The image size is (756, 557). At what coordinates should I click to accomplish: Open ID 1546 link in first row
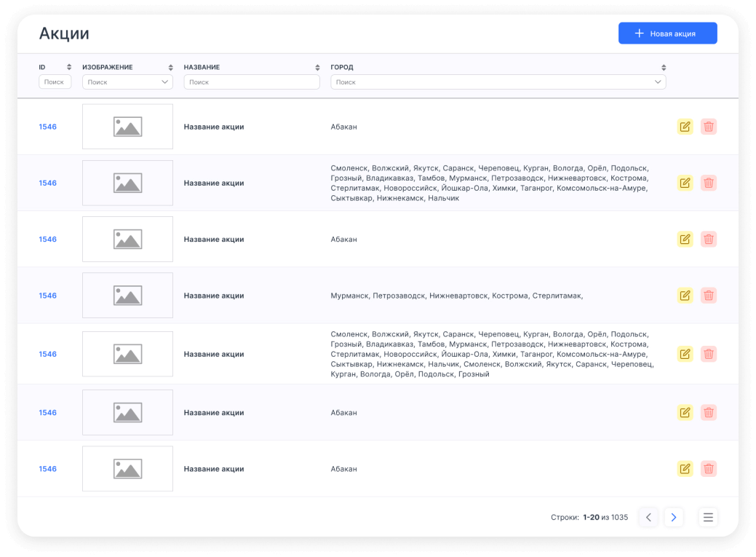[x=47, y=127]
